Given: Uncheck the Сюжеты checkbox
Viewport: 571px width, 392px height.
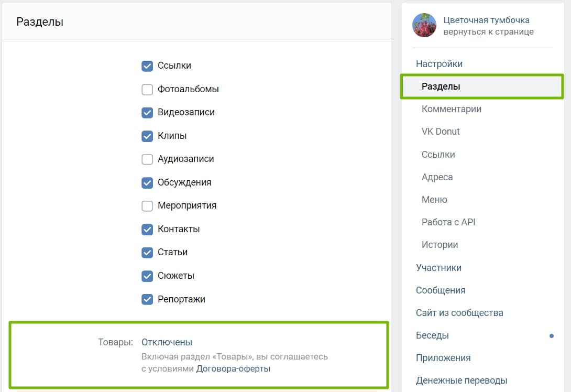Looking at the screenshot, I should (x=147, y=276).
